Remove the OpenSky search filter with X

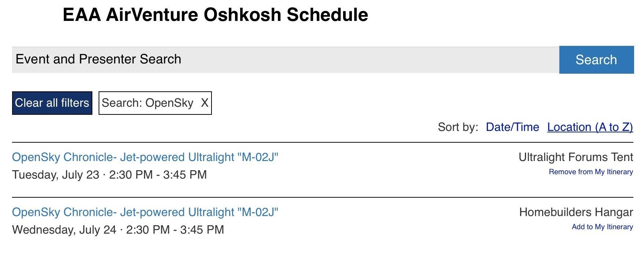205,103
